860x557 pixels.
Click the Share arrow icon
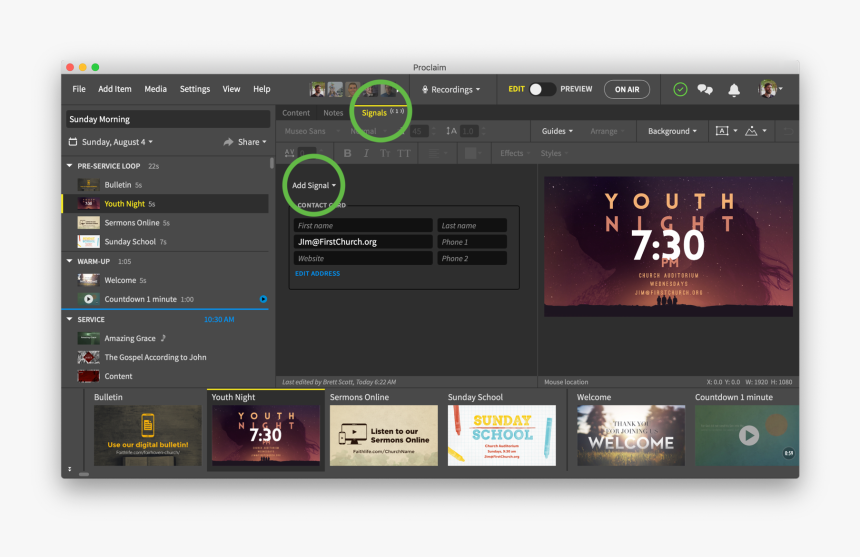tap(228, 142)
